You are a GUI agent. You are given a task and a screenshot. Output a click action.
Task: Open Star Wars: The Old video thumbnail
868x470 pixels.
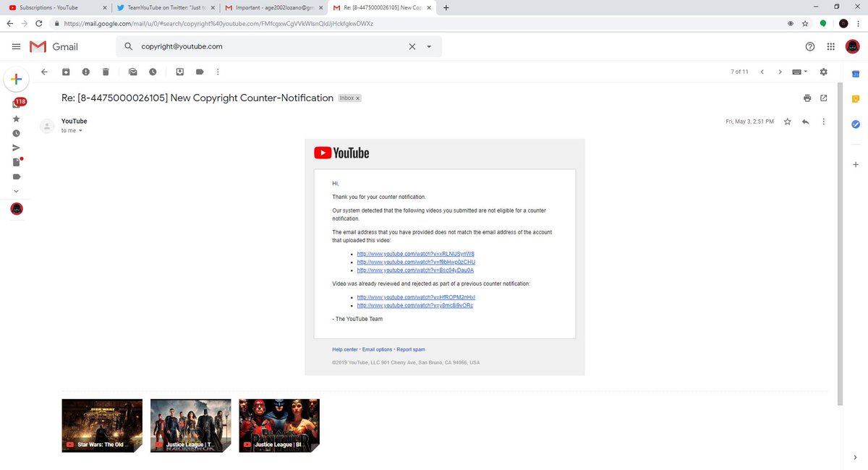tap(102, 425)
